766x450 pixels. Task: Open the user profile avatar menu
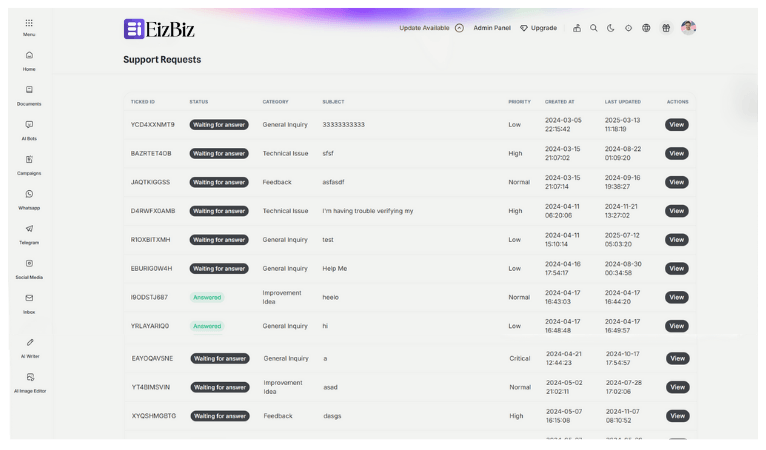pyautogui.click(x=688, y=28)
